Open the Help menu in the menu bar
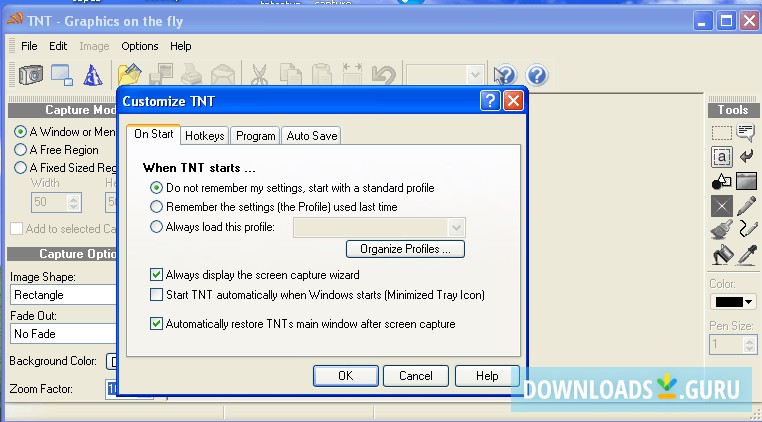 pyautogui.click(x=181, y=46)
